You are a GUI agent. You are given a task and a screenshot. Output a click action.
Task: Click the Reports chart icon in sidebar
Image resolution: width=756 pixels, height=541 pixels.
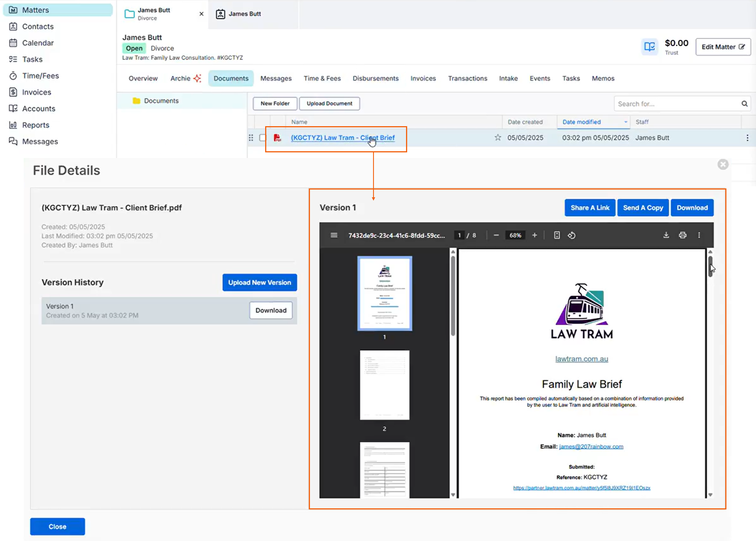(x=13, y=125)
